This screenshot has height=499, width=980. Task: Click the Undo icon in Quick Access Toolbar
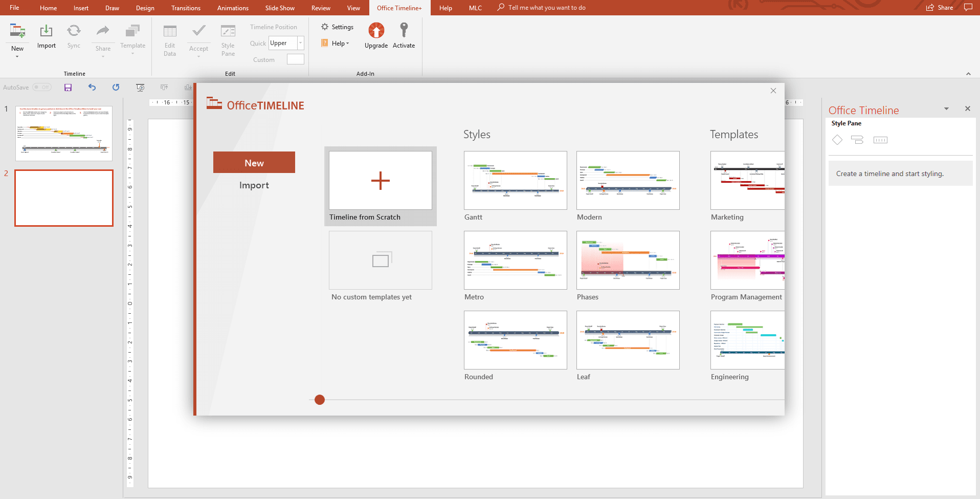(x=92, y=87)
